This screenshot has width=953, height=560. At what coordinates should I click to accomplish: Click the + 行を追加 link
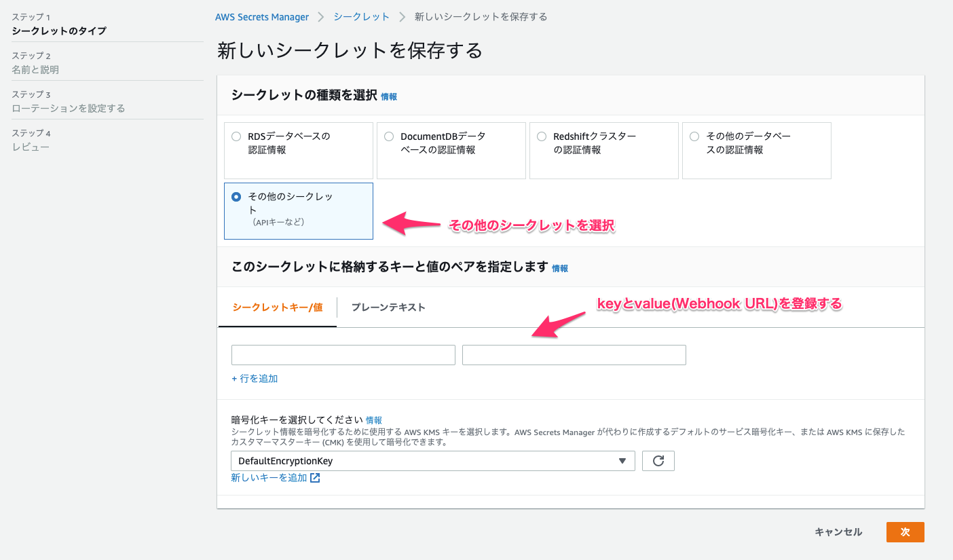point(255,379)
